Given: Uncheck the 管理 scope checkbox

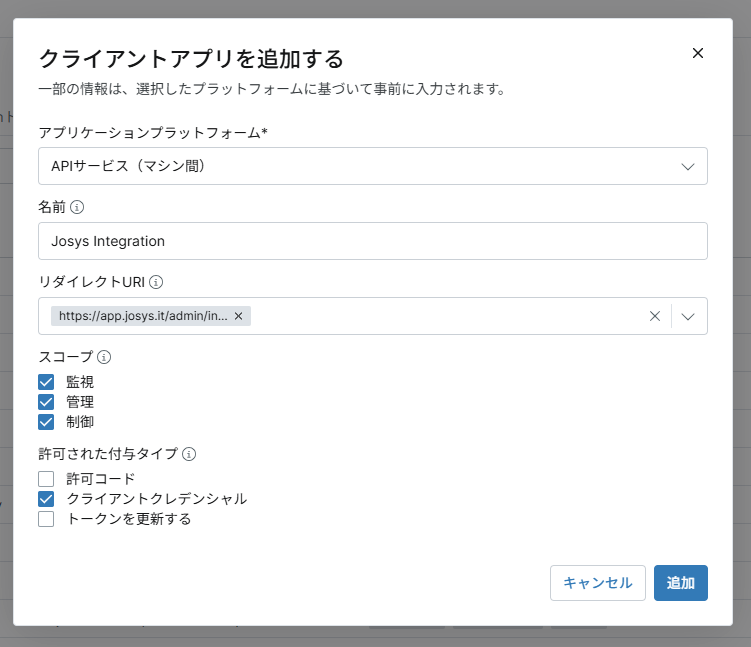Looking at the screenshot, I should click(46, 402).
